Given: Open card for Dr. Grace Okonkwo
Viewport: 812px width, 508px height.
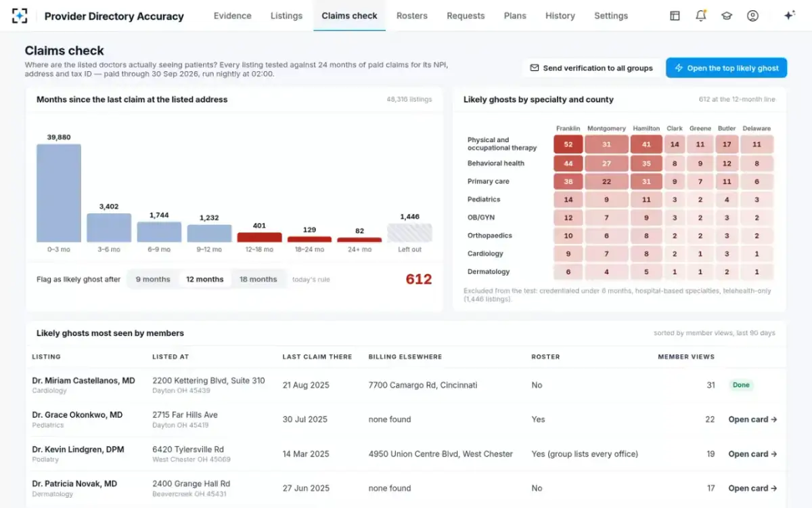Looking at the screenshot, I should coord(752,419).
